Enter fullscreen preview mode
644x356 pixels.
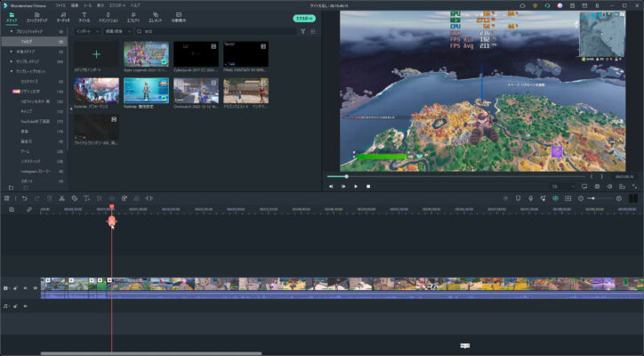point(634,187)
